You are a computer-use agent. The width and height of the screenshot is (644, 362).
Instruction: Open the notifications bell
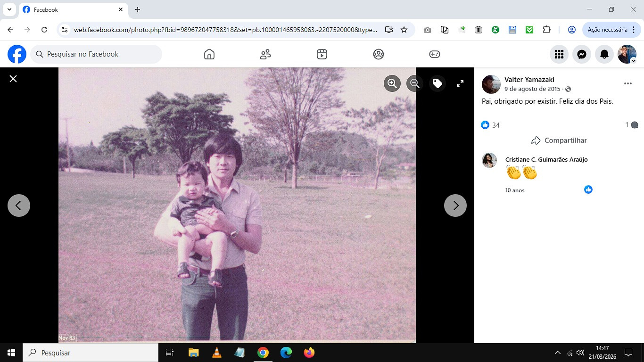tap(604, 54)
